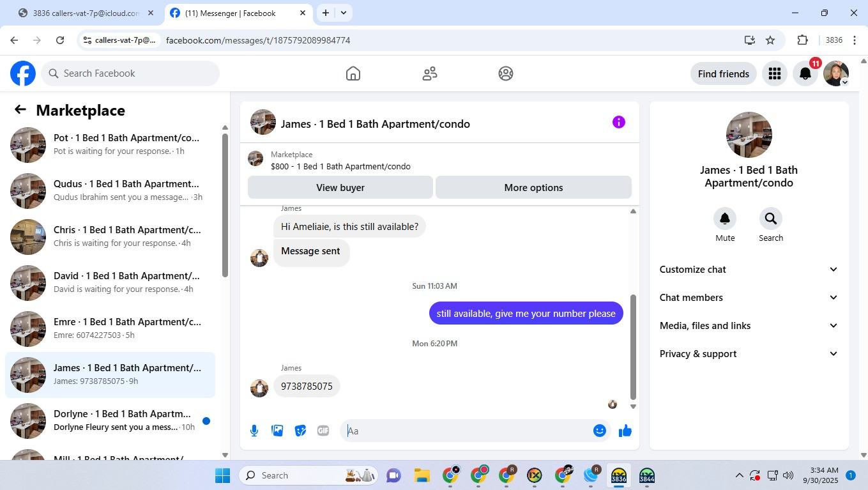
Task: Click the "still available" sent message bubble
Action: 526,314
